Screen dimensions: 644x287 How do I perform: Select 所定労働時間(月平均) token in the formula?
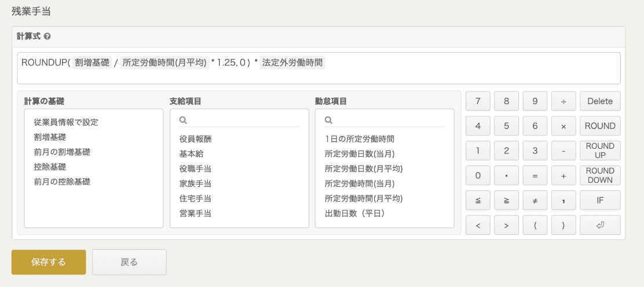(x=164, y=63)
